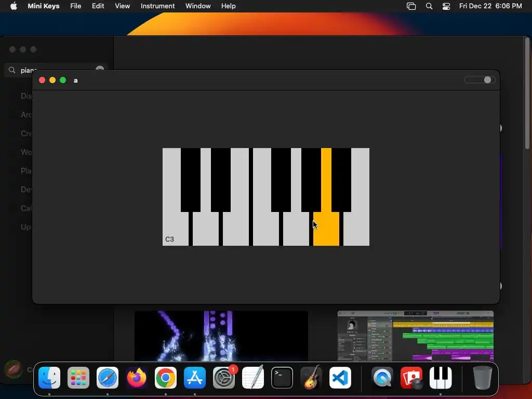Adjust the slider in Mini Keys title bar

pos(480,80)
